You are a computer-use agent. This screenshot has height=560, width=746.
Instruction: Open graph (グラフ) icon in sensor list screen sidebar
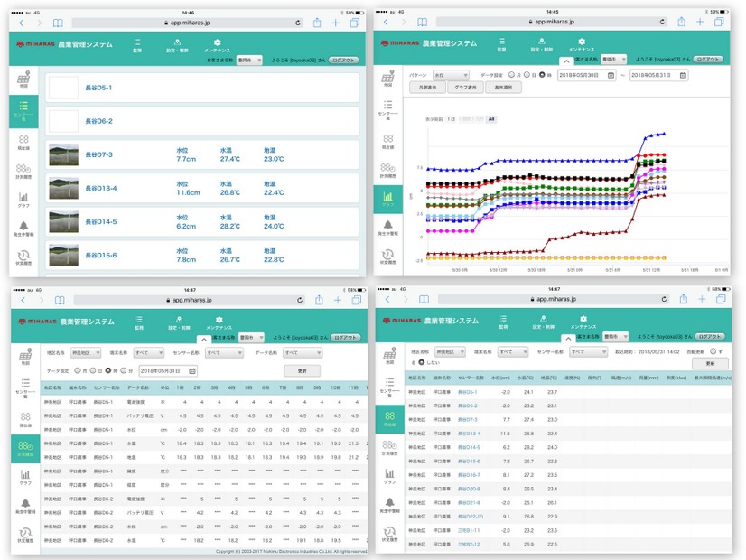point(23,200)
